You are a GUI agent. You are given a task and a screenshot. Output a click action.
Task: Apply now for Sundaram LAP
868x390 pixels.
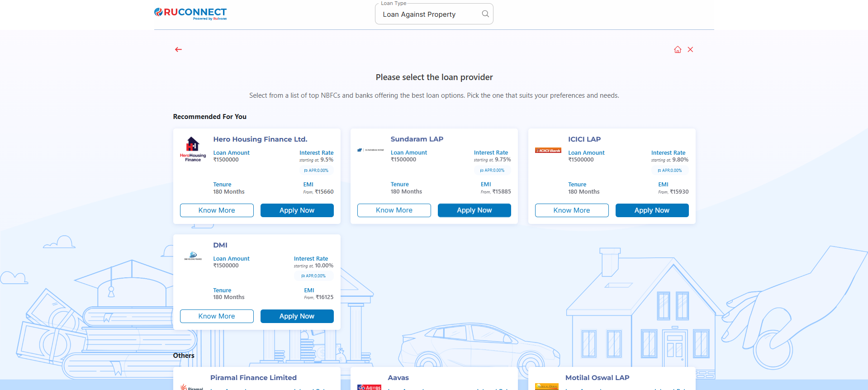pos(474,210)
